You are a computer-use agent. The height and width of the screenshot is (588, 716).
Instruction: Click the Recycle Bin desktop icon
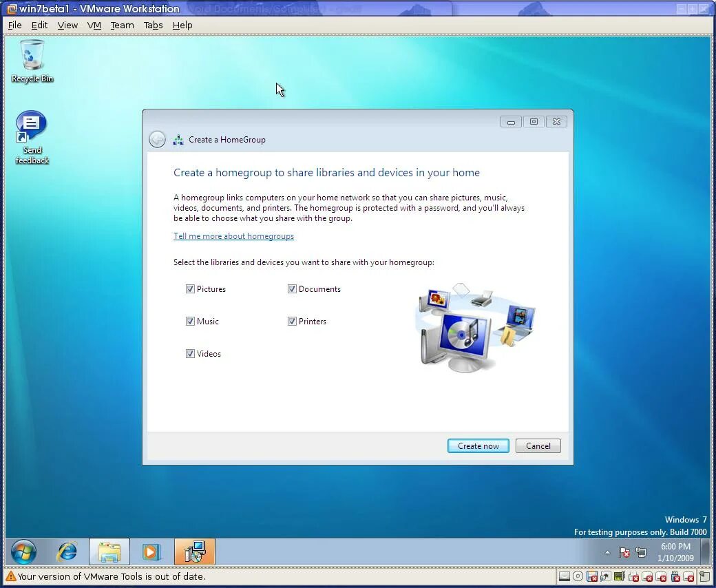coord(32,61)
